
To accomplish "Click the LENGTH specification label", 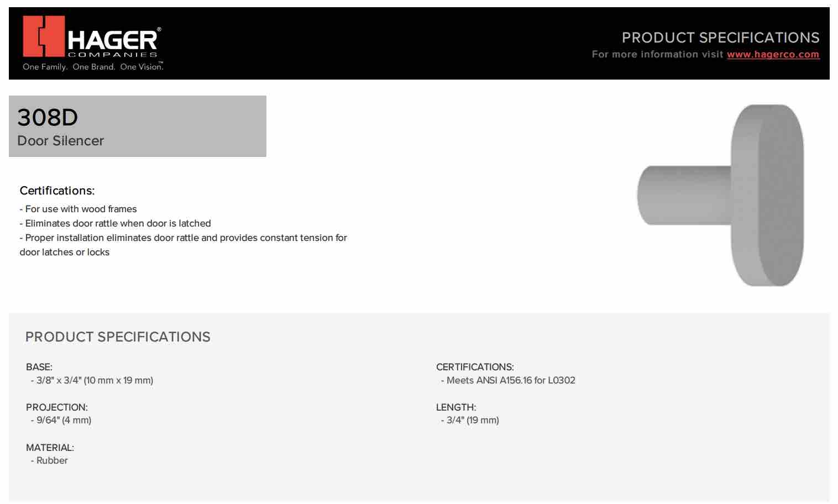I will point(456,407).
